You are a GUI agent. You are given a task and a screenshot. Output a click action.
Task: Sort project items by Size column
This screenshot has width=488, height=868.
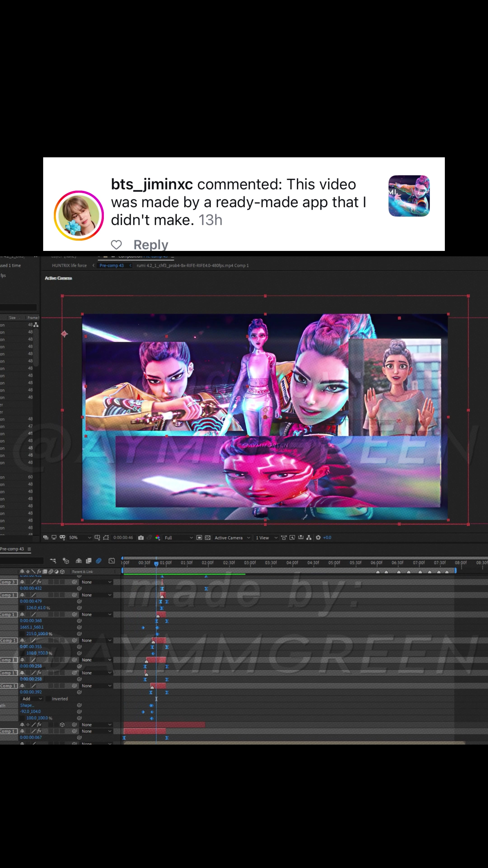pos(12,317)
